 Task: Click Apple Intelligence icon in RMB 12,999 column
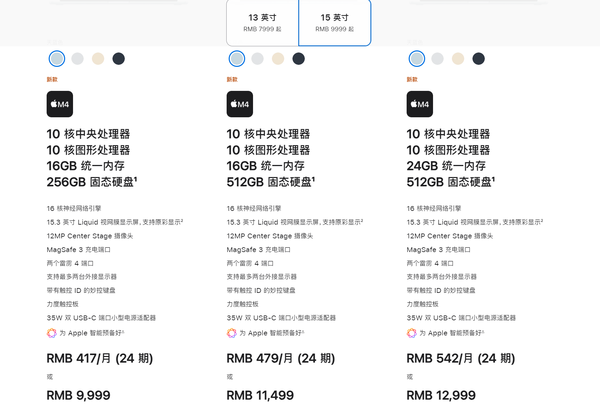tap(412, 333)
